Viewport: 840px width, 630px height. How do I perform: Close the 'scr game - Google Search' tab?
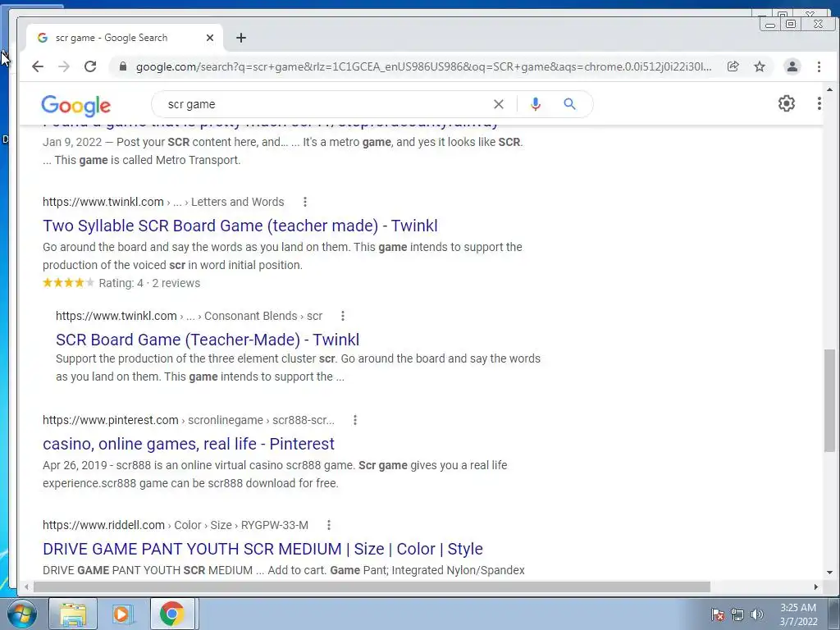coord(210,38)
